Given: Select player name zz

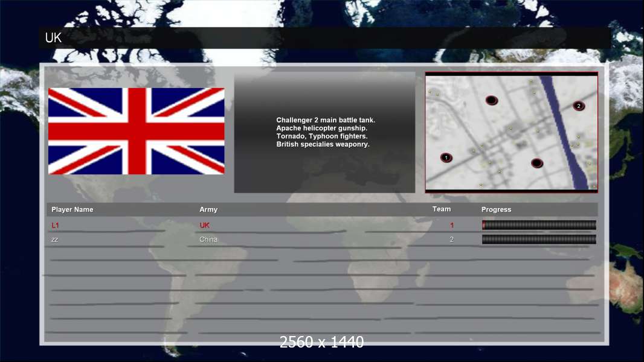Looking at the screenshot, I should [x=54, y=240].
